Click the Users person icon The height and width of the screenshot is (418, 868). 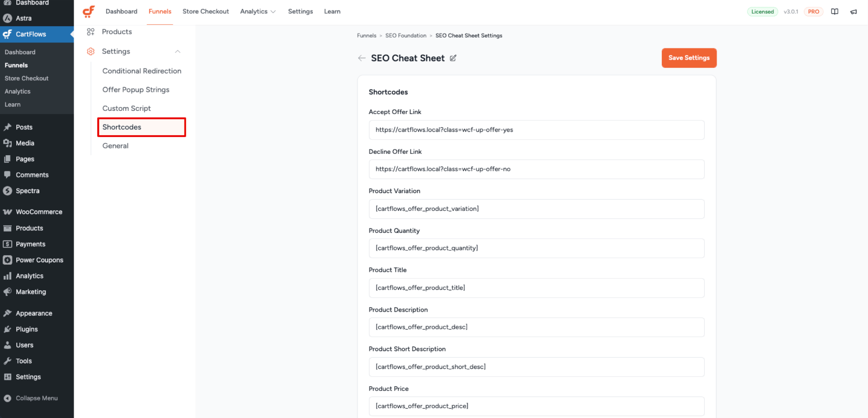(x=7, y=345)
